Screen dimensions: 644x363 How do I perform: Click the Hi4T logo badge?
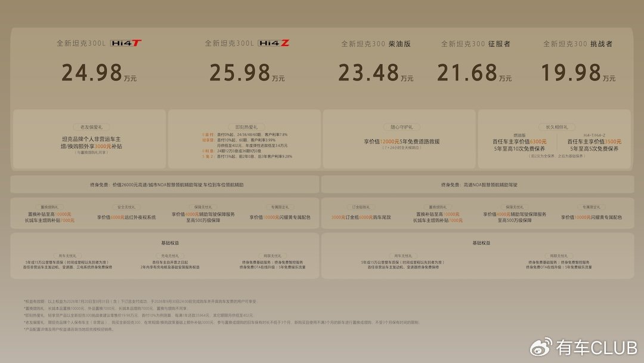point(126,43)
